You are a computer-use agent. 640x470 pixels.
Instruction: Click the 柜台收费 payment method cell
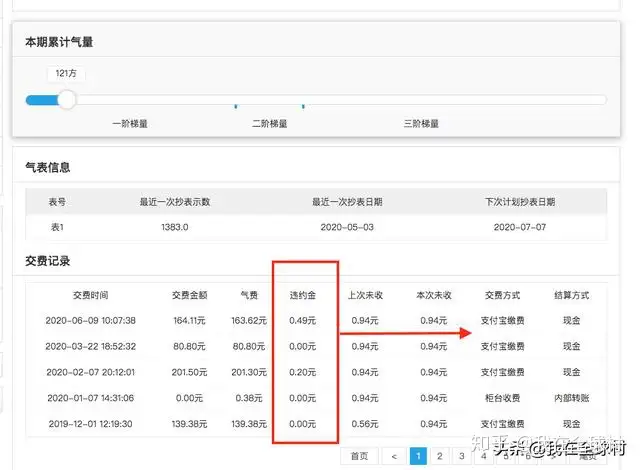tap(502, 398)
